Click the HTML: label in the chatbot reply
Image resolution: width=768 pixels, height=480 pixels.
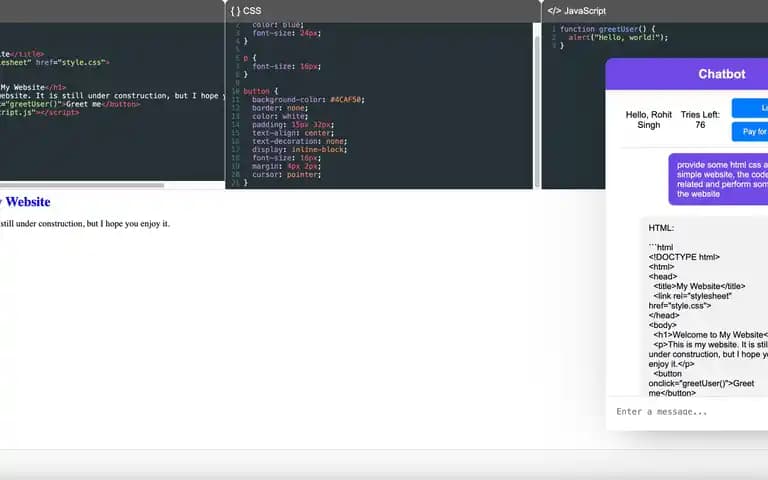[x=661, y=228]
